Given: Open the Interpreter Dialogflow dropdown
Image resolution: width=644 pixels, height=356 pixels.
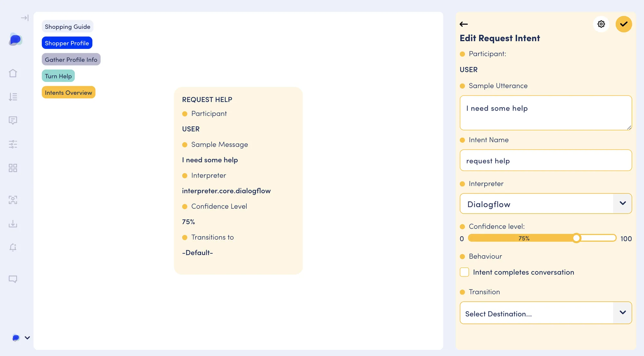Looking at the screenshot, I should coord(546,204).
